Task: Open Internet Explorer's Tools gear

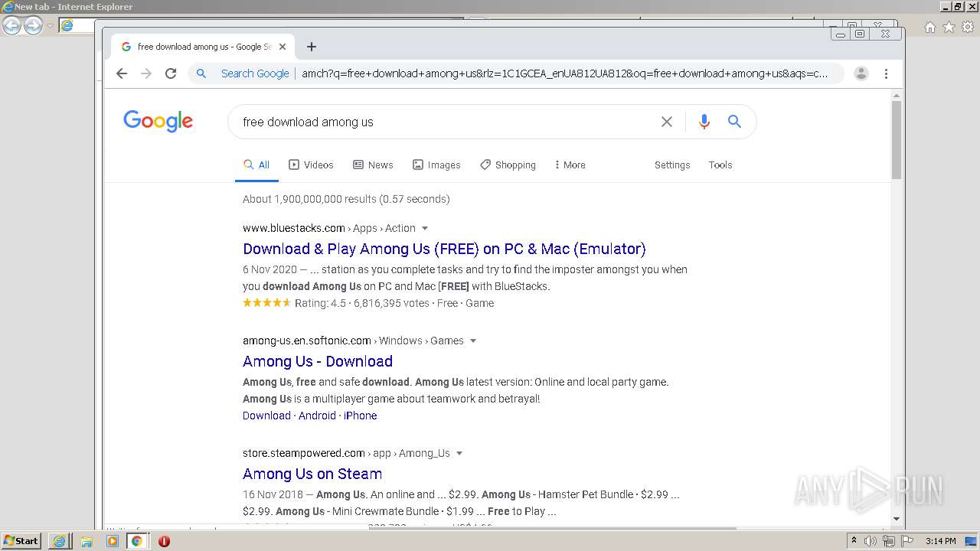Action: [968, 27]
